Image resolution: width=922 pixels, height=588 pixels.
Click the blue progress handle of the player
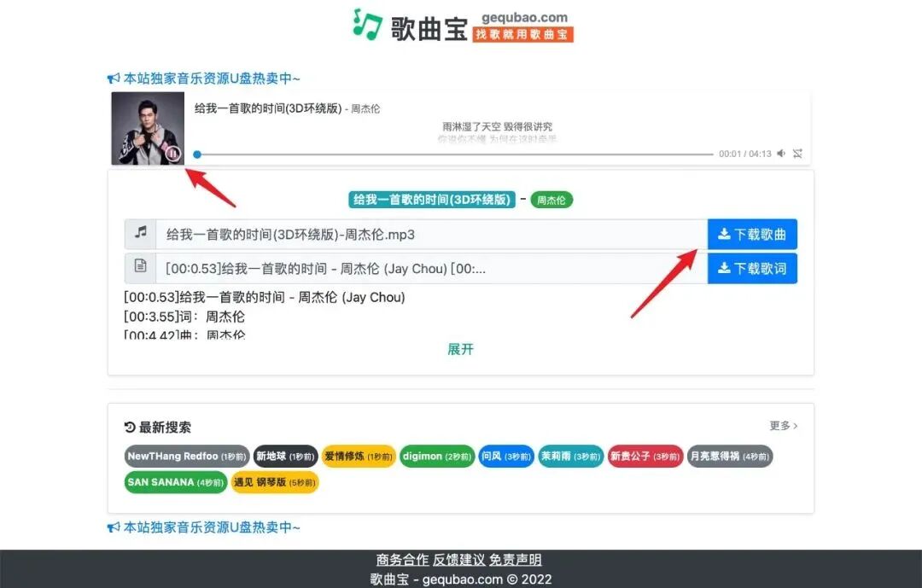pyautogui.click(x=197, y=154)
